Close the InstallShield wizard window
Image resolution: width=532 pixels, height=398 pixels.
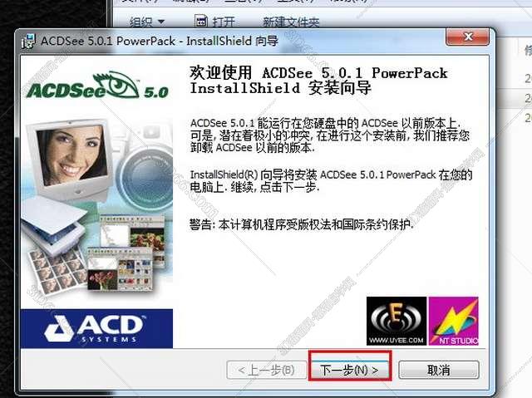click(x=467, y=37)
